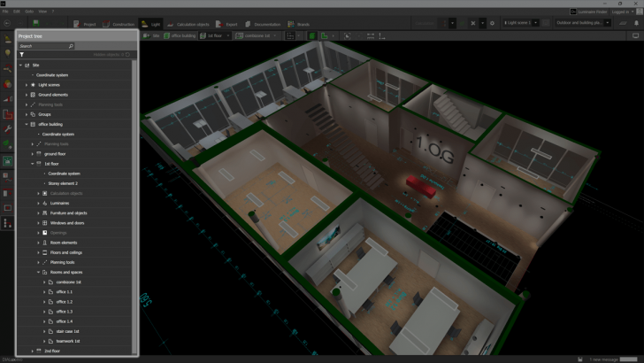This screenshot has height=363, width=644.
Task: Open the Goto menu
Action: click(29, 12)
